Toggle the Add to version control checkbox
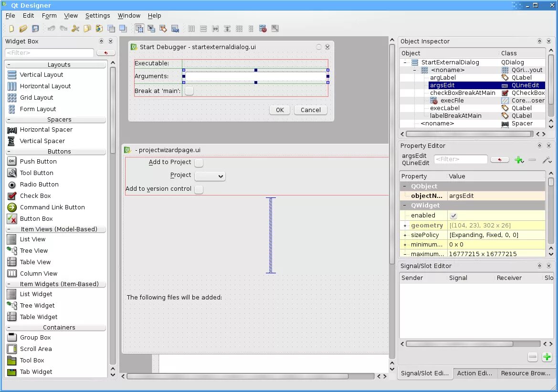The image size is (558, 392). [x=199, y=189]
